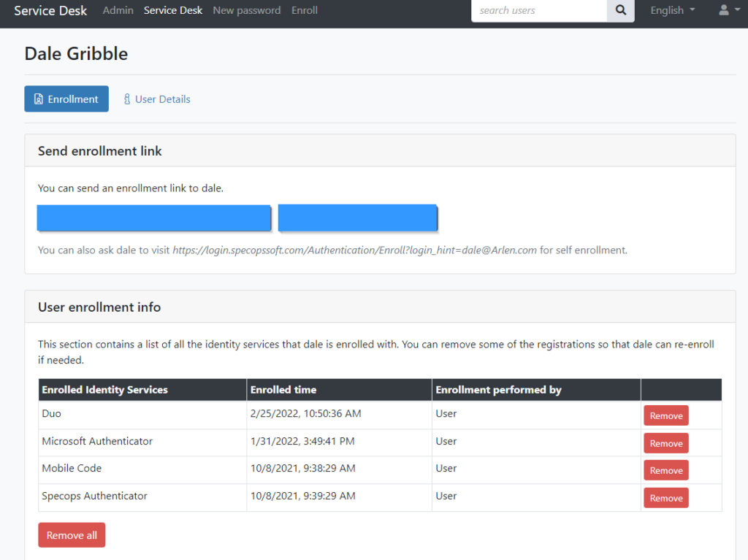Image resolution: width=748 pixels, height=560 pixels.
Task: Click the self enrollment URL text
Action: [x=354, y=250]
